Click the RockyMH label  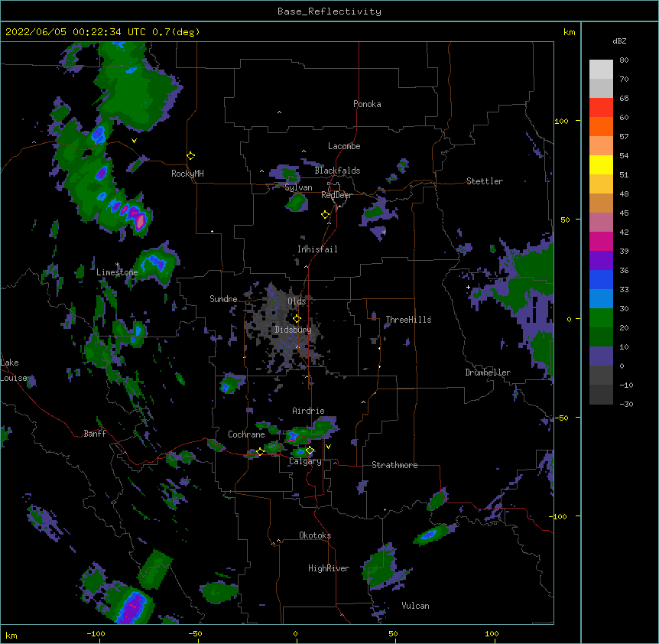point(187,174)
